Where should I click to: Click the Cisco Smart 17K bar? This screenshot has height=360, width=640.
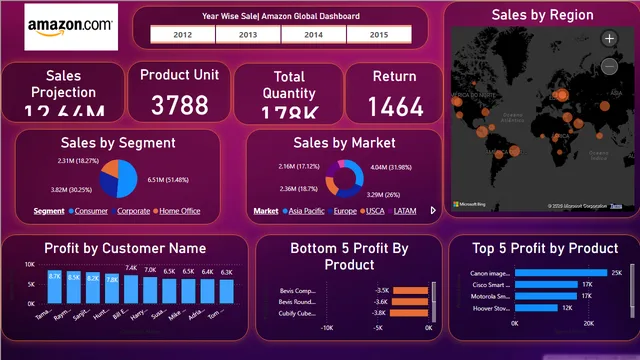pos(546,284)
